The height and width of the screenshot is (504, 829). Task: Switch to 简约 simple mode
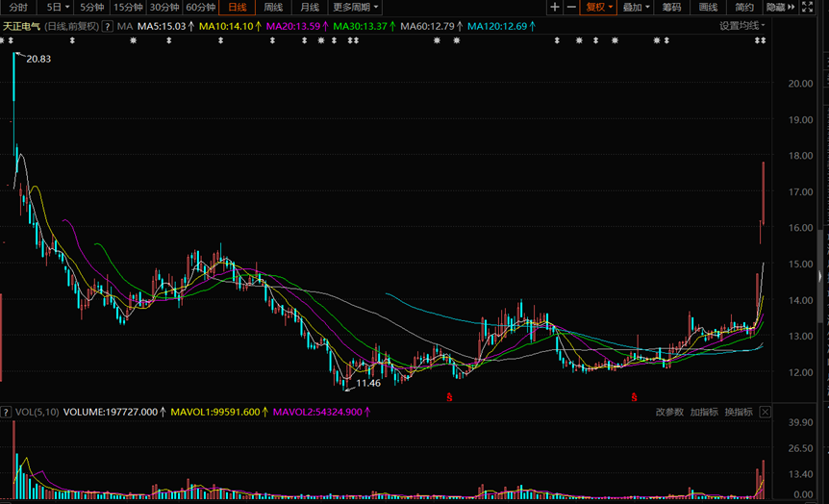click(743, 7)
